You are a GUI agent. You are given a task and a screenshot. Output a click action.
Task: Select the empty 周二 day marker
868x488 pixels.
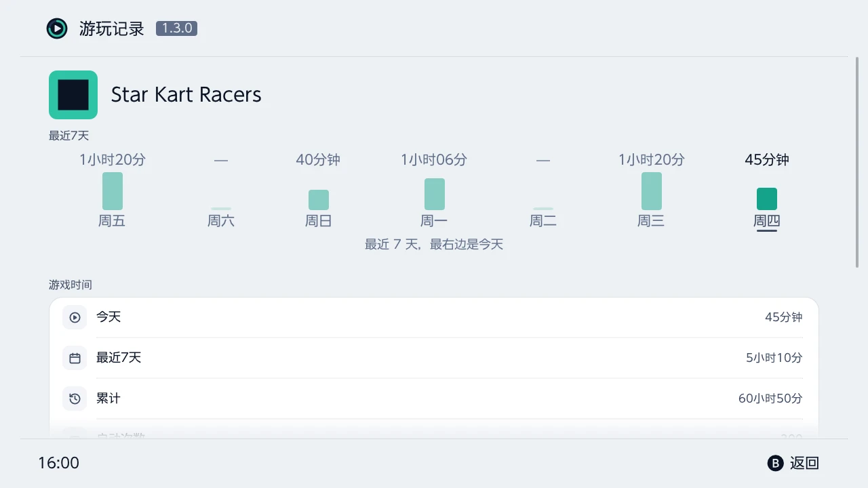[x=543, y=209]
